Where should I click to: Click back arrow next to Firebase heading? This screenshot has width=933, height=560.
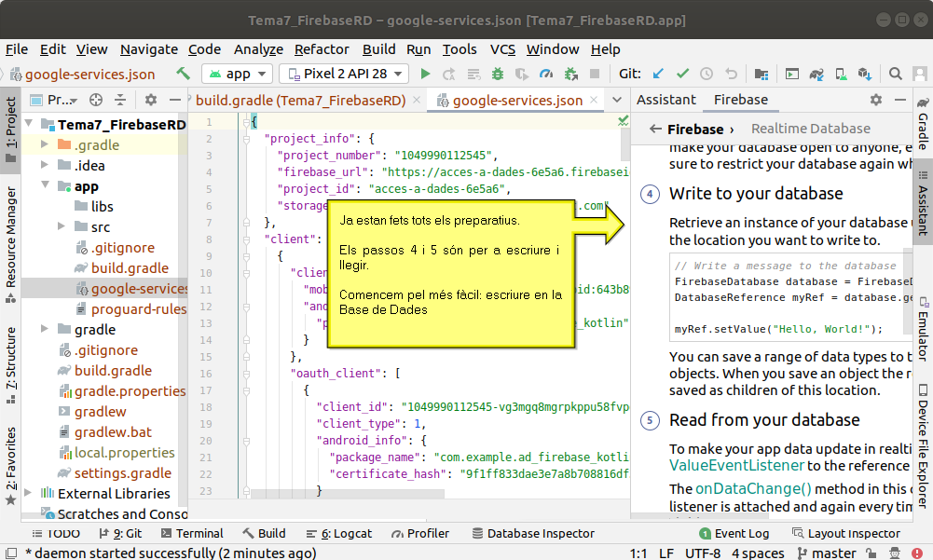(x=656, y=129)
